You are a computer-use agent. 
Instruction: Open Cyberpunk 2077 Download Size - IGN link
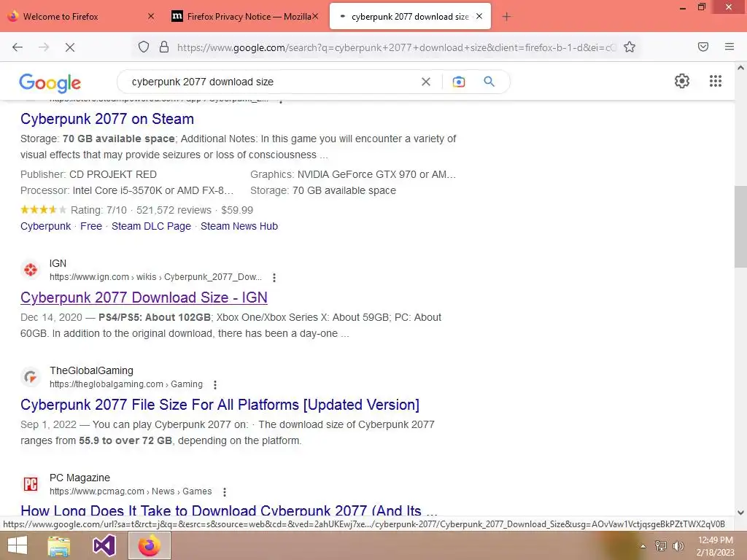(144, 297)
